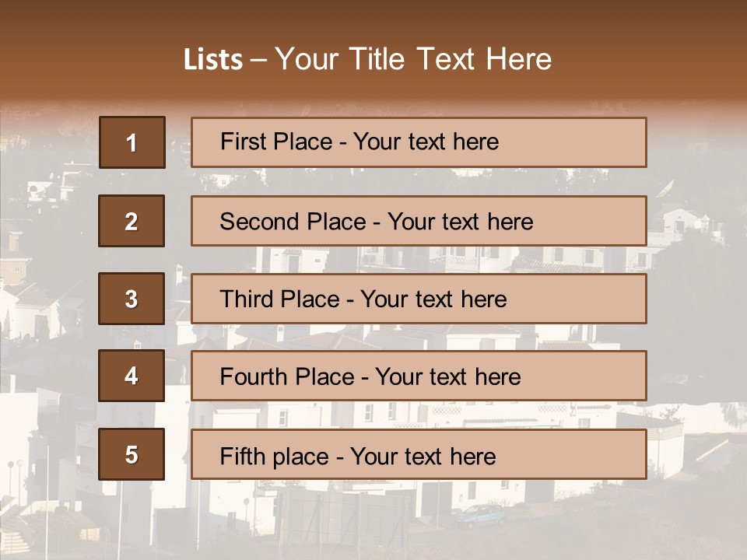Viewport: 747px width, 560px height.
Task: Click 'Your text here' in First Place row
Action: [426, 142]
